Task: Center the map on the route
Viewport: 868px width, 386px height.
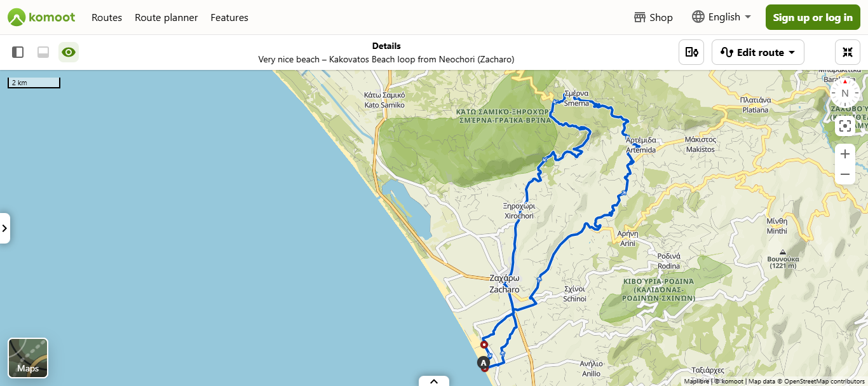Action: [x=845, y=125]
